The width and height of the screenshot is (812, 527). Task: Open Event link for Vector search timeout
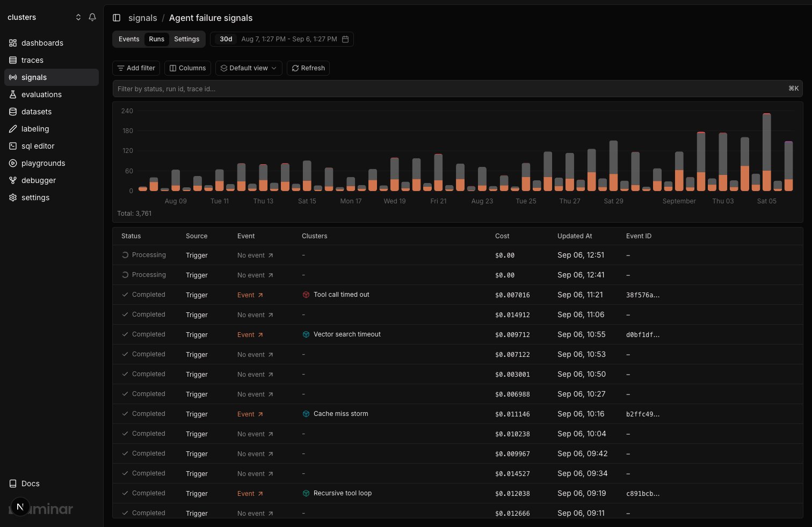pos(250,335)
